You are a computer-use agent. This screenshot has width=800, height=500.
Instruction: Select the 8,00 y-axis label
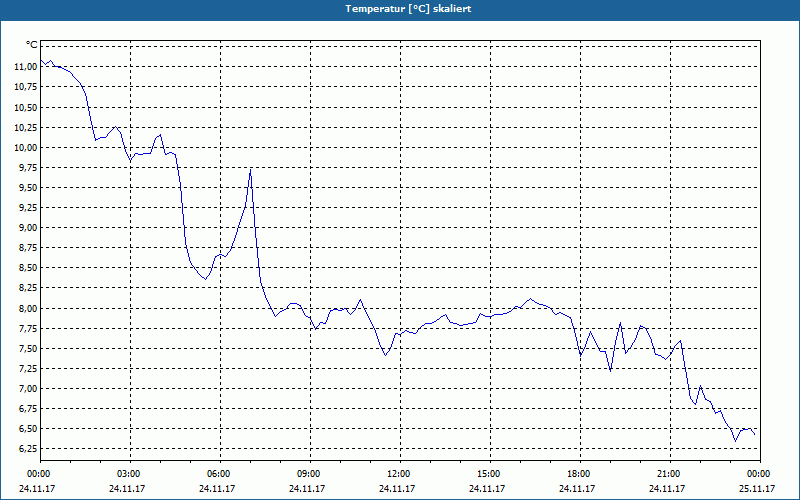click(x=28, y=309)
